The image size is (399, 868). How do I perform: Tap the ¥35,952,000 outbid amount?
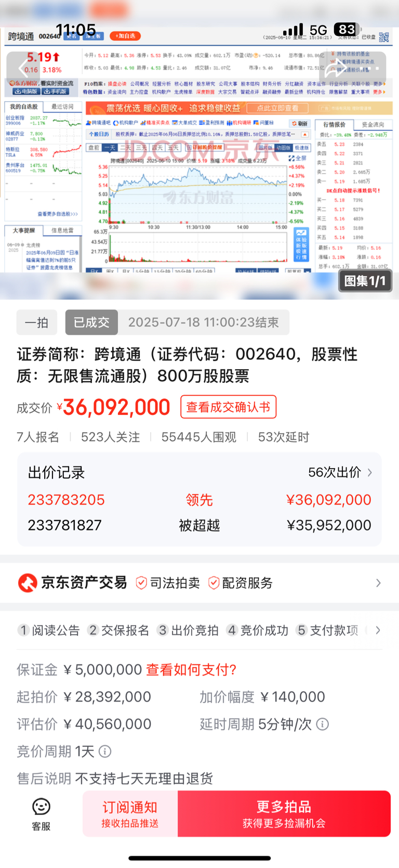[329, 525]
